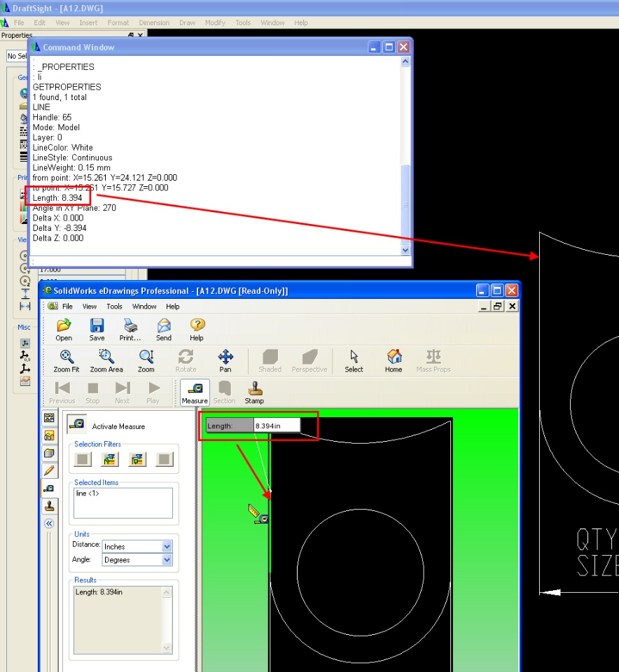The image size is (619, 672).
Task: Open the DraftSight Dimension menu
Action: (x=154, y=22)
